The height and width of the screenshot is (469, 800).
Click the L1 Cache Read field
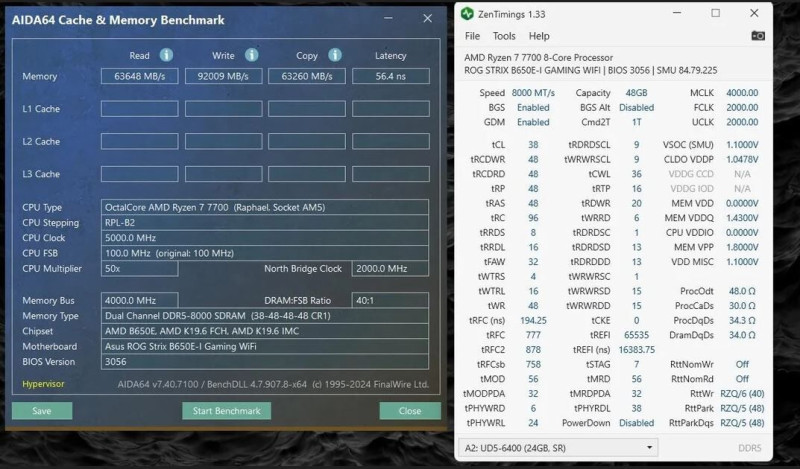139,109
